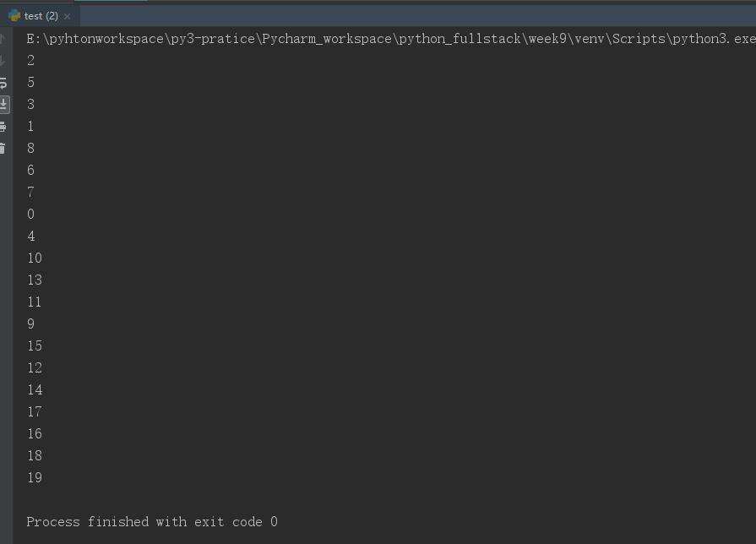Click output line showing 0
Image resolution: width=756 pixels, height=544 pixels.
click(x=31, y=214)
